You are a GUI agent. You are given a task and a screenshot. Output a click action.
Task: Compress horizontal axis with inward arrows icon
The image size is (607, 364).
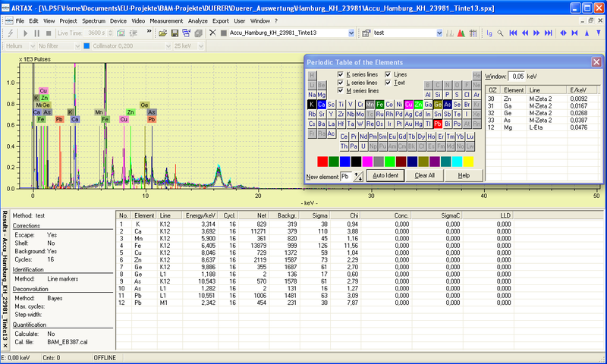575,33
